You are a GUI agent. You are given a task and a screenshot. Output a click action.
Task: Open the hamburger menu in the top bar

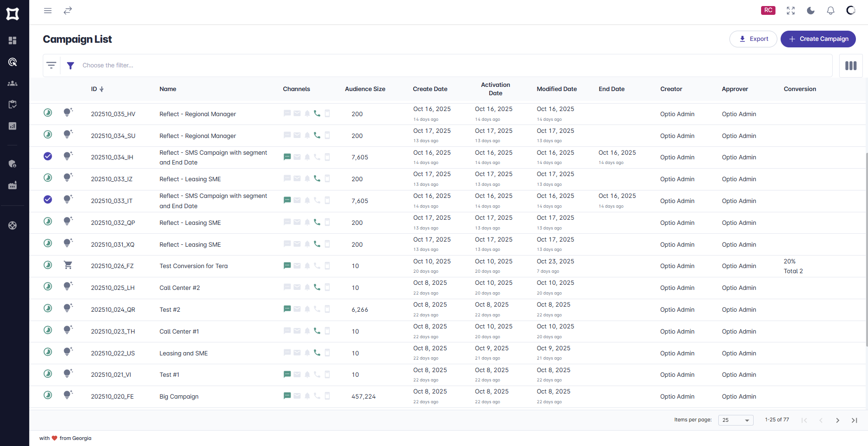[x=47, y=10]
